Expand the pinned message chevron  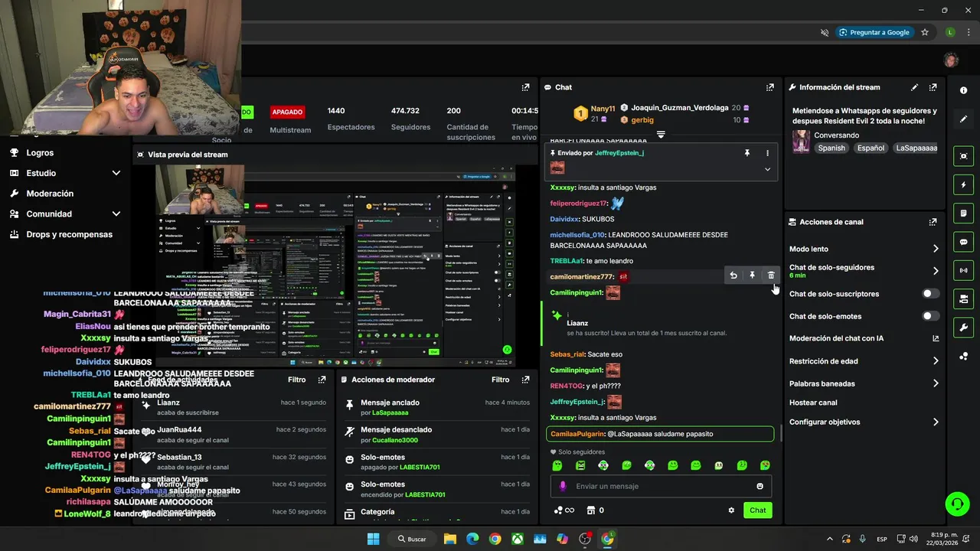[x=767, y=169]
